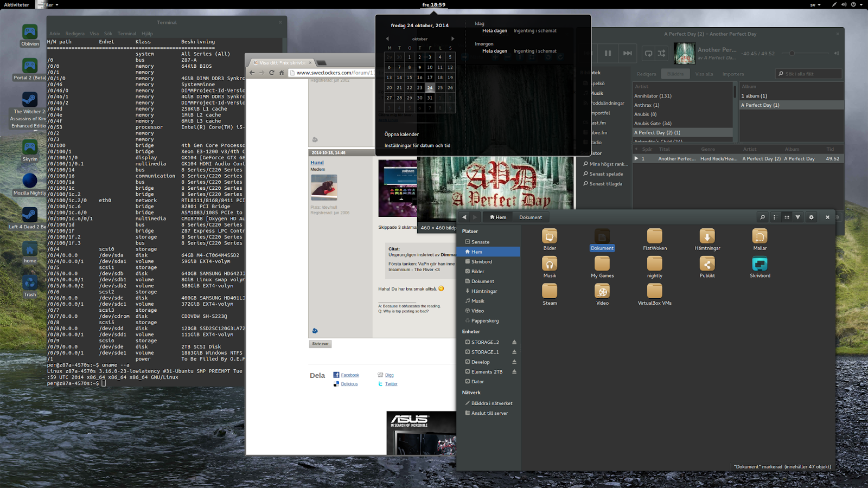Open Mozilla Nightly desktop icon

[x=30, y=181]
